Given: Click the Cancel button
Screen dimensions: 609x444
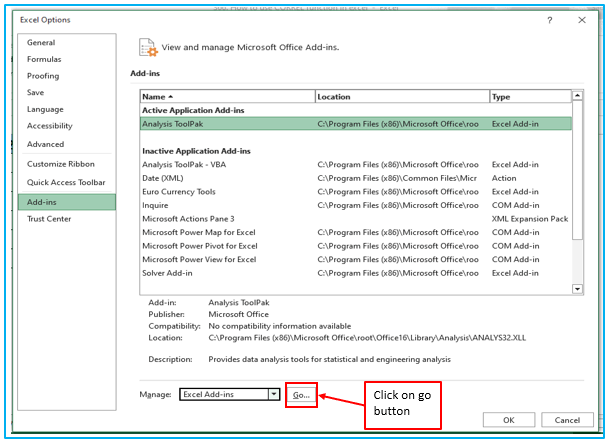Looking at the screenshot, I should [x=567, y=420].
